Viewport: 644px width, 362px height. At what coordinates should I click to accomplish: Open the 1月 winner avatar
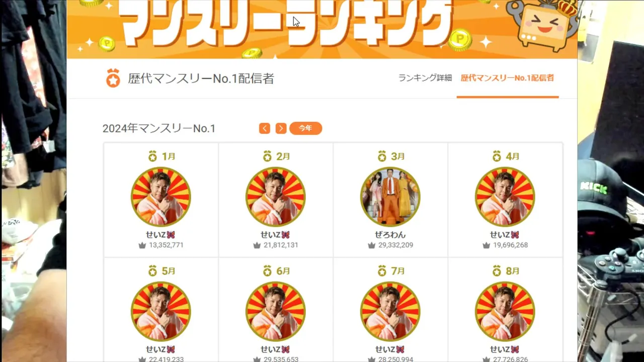pyautogui.click(x=161, y=197)
